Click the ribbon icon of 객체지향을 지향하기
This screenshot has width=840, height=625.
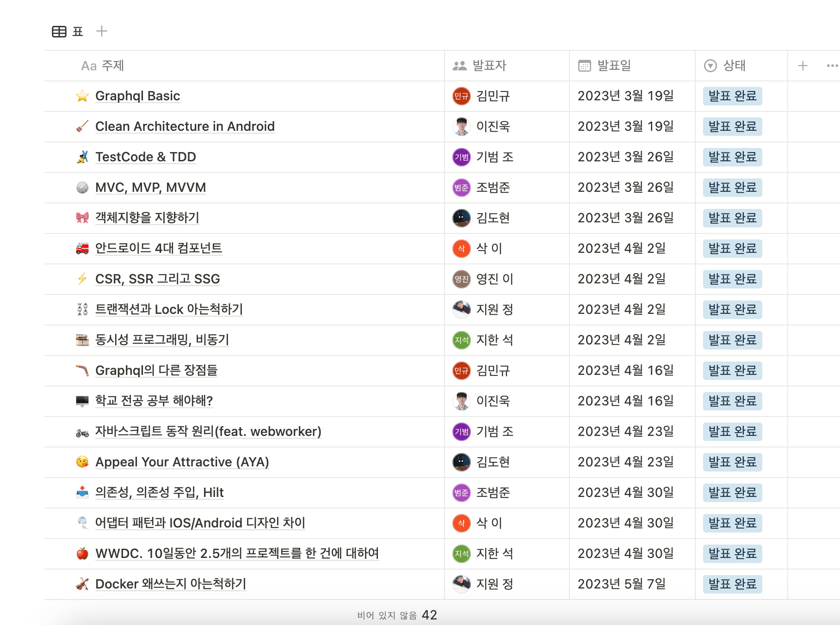click(82, 218)
